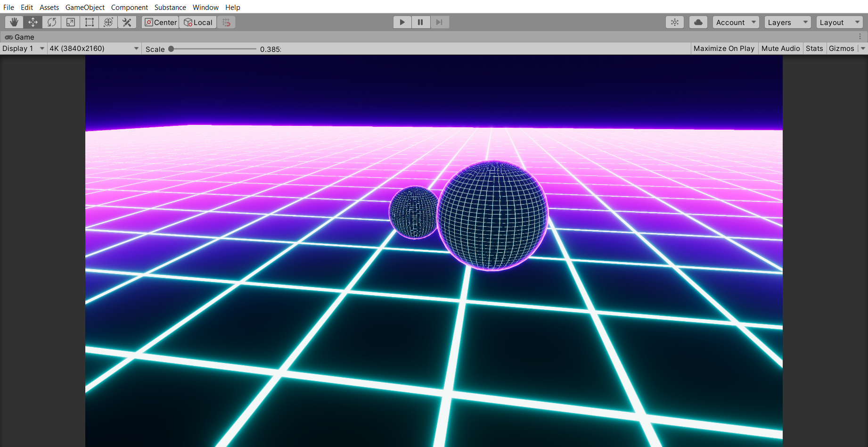Open the Substance menu
The image size is (868, 447).
tap(170, 7)
